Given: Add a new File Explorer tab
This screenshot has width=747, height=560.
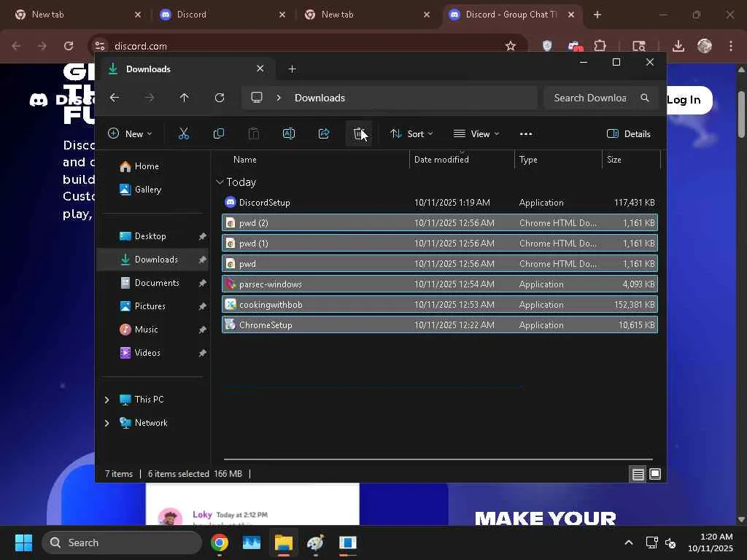Looking at the screenshot, I should coord(292,69).
